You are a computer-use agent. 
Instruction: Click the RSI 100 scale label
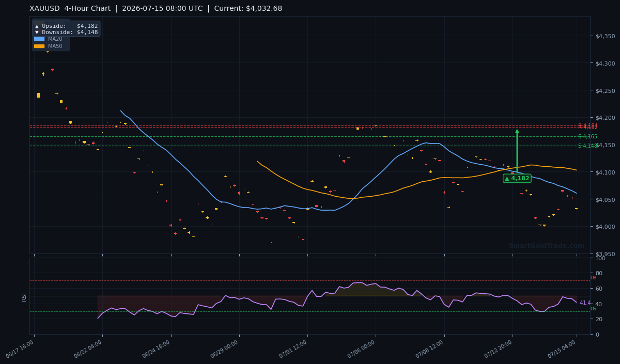coord(600,258)
